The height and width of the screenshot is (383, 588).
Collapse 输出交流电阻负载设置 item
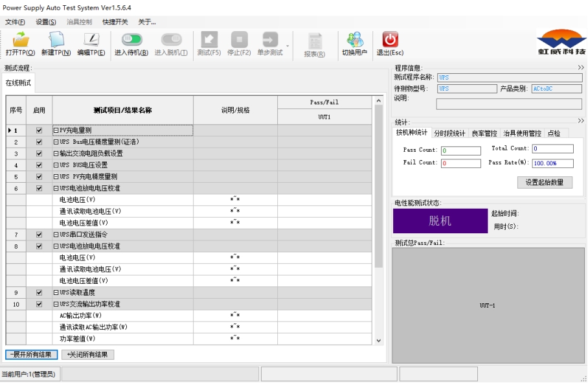tap(56, 154)
